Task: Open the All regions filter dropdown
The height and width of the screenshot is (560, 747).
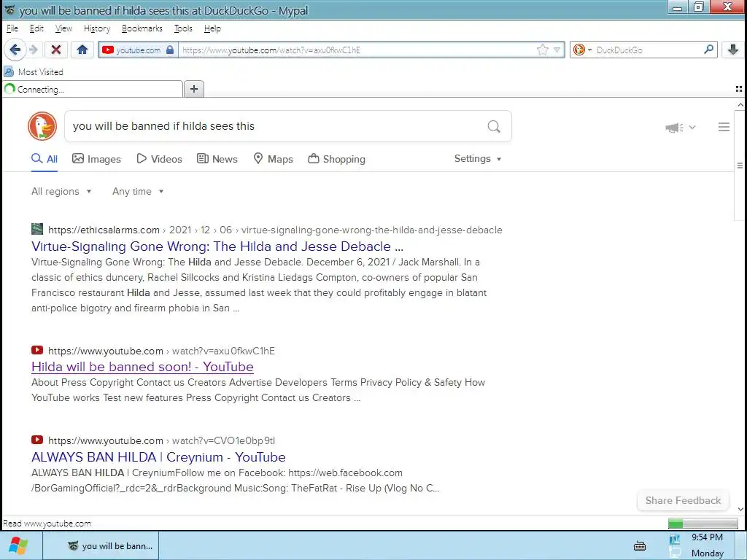Action: (61, 192)
